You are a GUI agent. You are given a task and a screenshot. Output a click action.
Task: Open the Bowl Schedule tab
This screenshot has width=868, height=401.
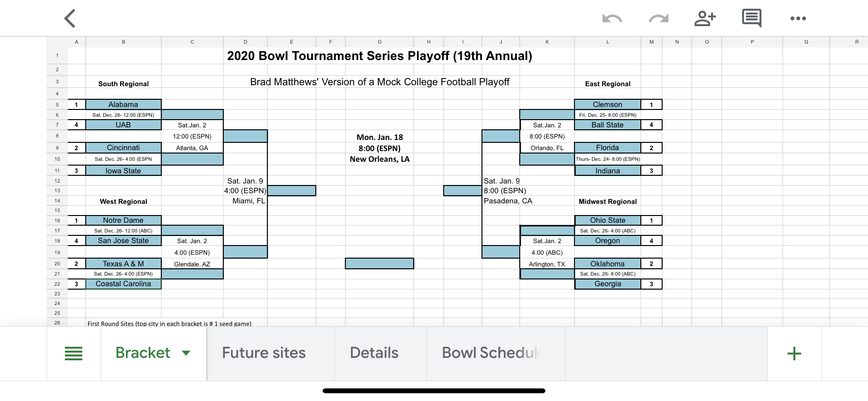491,353
